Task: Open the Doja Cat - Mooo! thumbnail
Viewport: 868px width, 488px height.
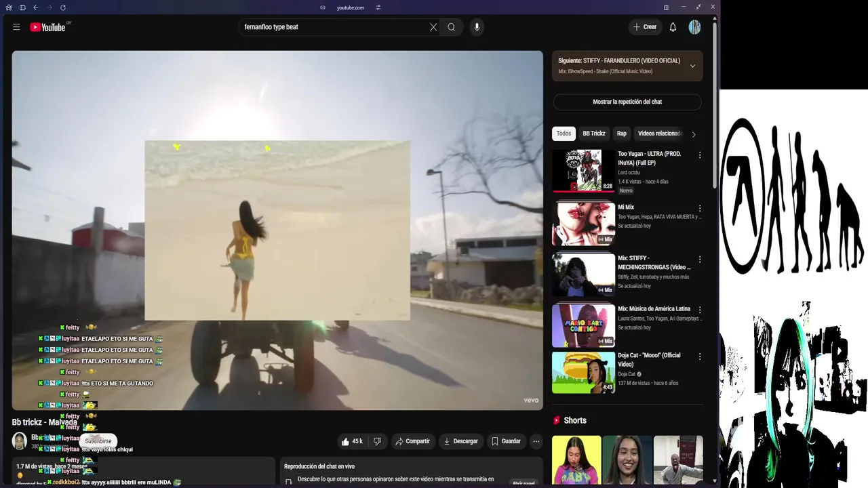Action: click(583, 372)
